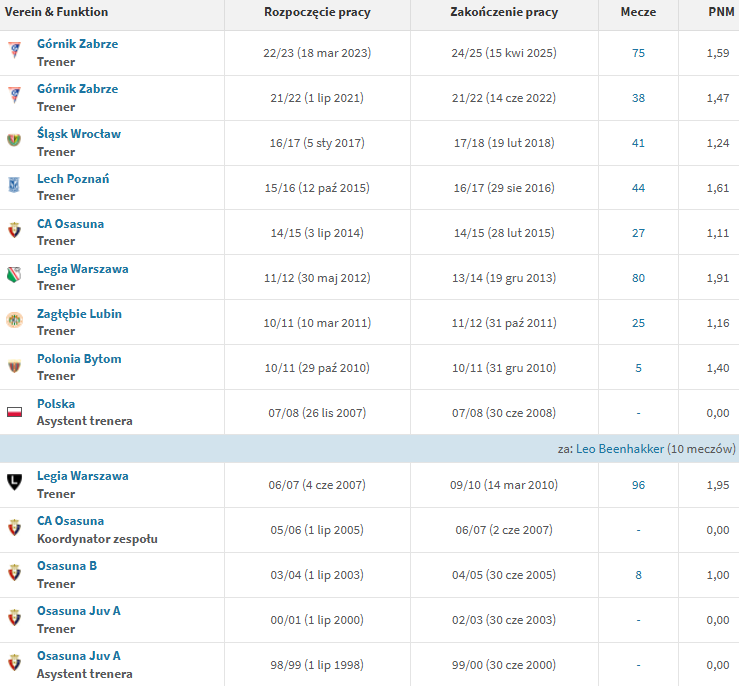The image size is (739, 686).
Task: Click the Osasuna Juv A crest in the Asystent trenera row
Action: (15, 662)
